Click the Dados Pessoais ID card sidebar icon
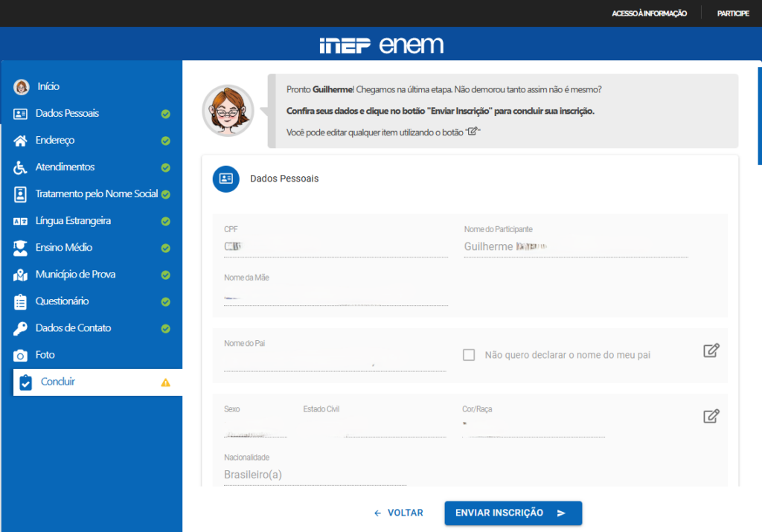This screenshot has height=532, width=762. 20,114
